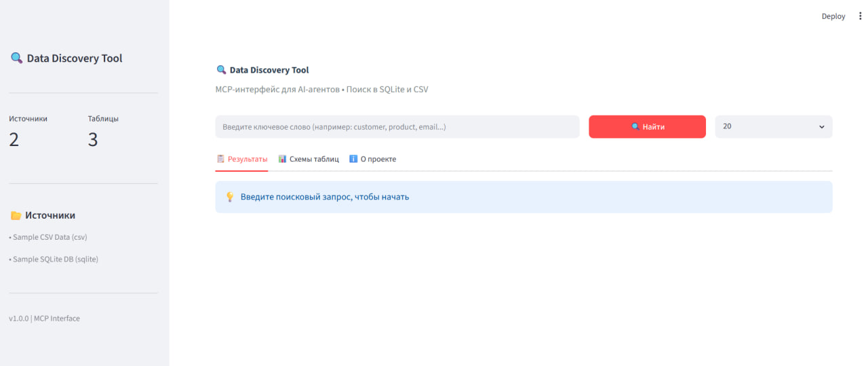Click the chart icon on Схемы таблиц tab
The height and width of the screenshot is (366, 868).
point(283,159)
